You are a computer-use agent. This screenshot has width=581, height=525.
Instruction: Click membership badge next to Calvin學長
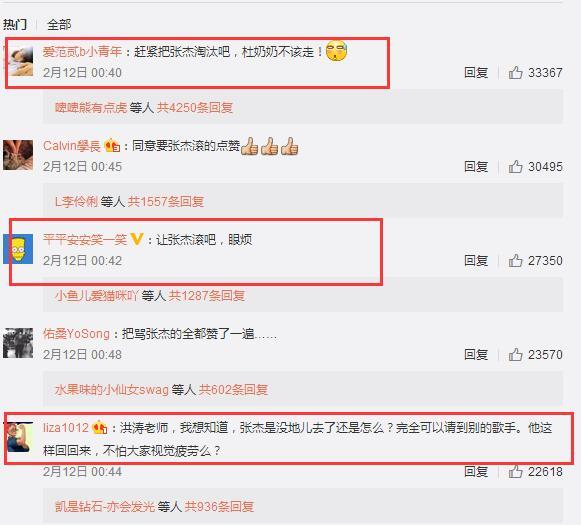(x=112, y=145)
